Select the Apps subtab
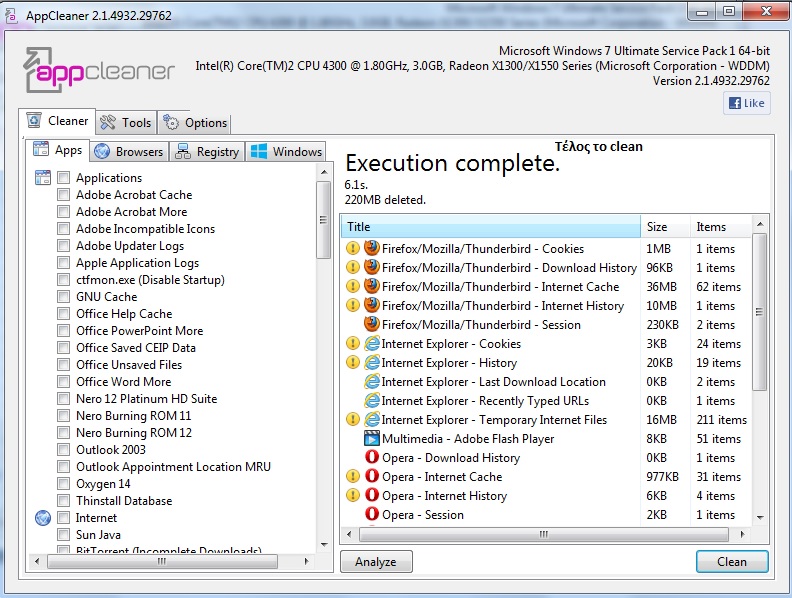 click(57, 150)
